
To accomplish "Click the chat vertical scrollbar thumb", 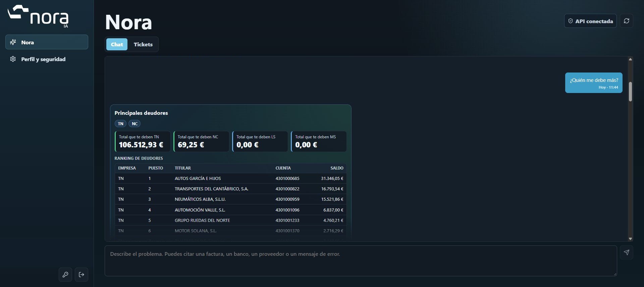I will 630,91.
